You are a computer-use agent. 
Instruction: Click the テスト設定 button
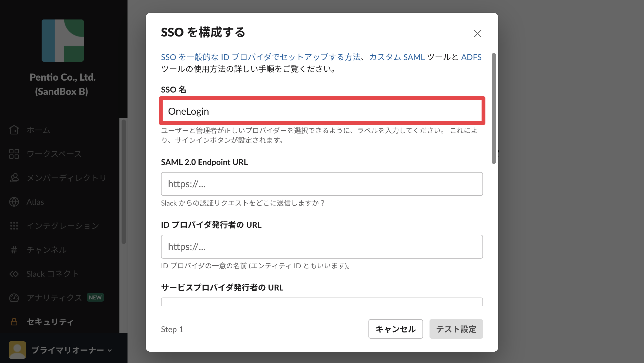[x=456, y=329]
